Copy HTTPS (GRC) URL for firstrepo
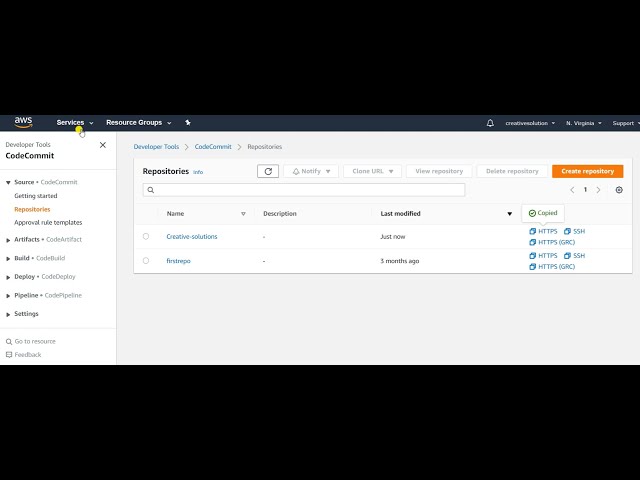The image size is (640, 480). [x=552, y=267]
